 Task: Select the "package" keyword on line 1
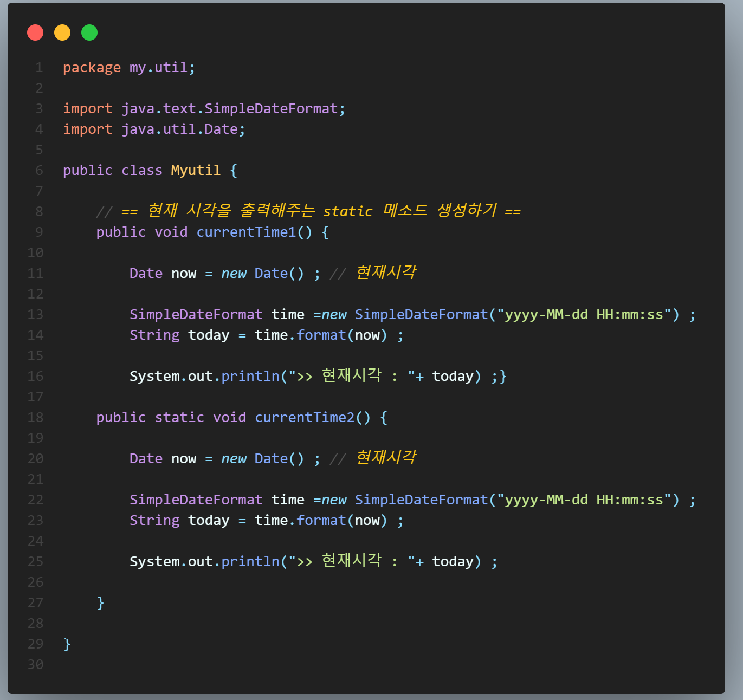point(92,68)
